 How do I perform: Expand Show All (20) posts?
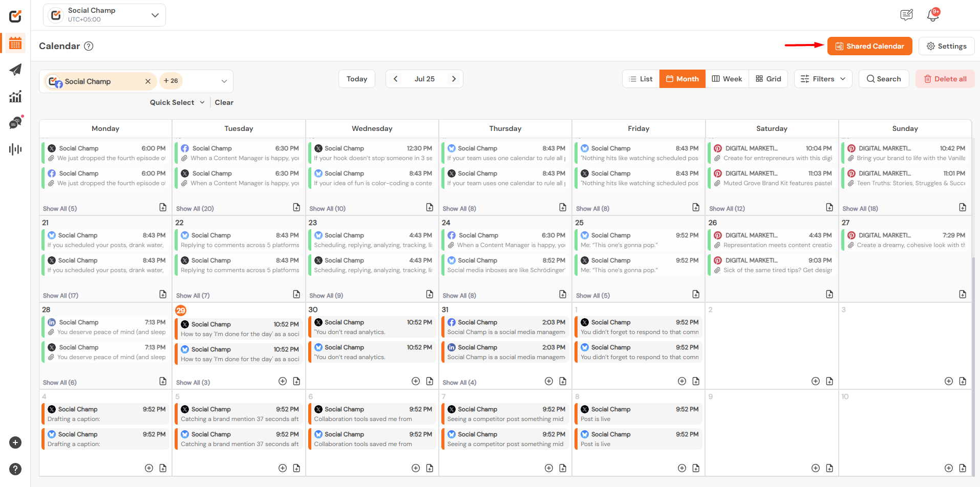coord(195,209)
